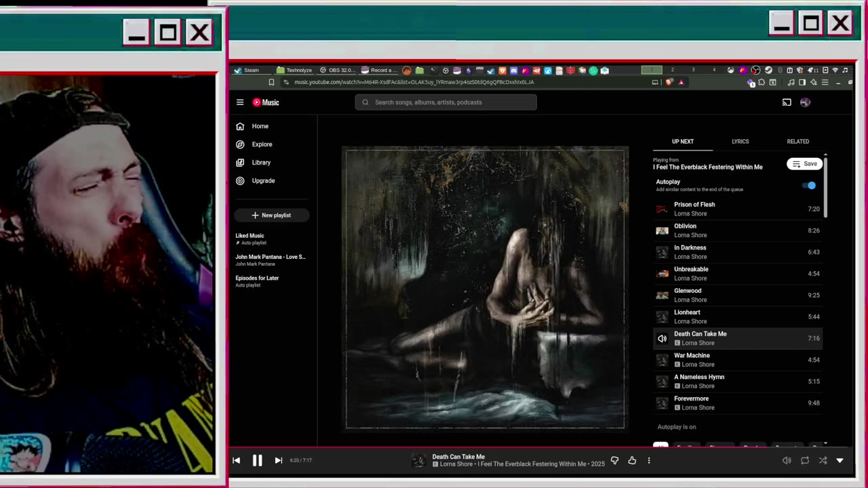Viewport: 868px width, 488px height.
Task: Like the song Death Can Take Me
Action: coord(632,461)
